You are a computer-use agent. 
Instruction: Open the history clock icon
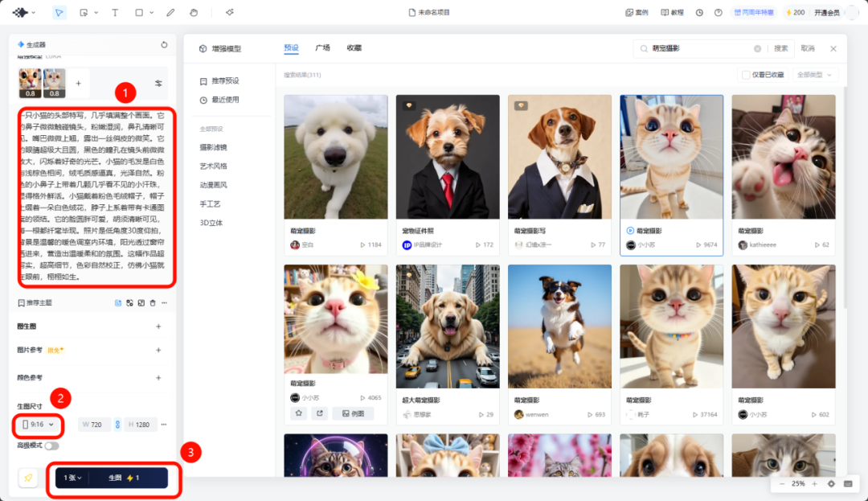[700, 12]
